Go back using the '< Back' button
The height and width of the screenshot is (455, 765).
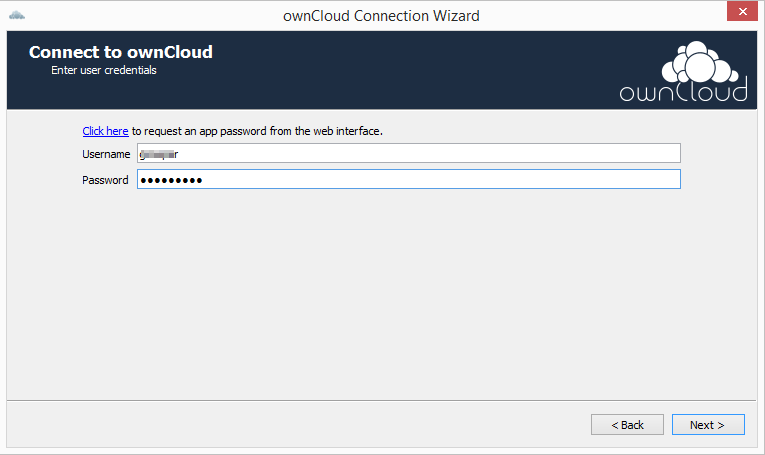pos(627,425)
